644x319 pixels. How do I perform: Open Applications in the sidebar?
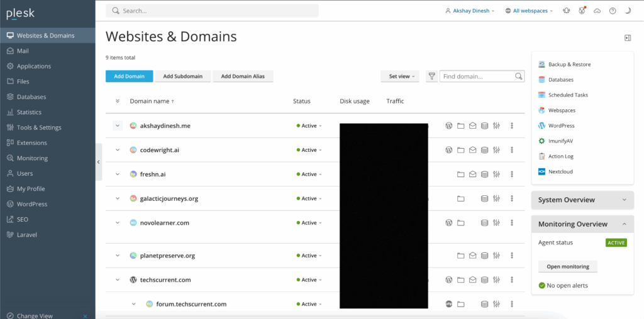point(48,66)
